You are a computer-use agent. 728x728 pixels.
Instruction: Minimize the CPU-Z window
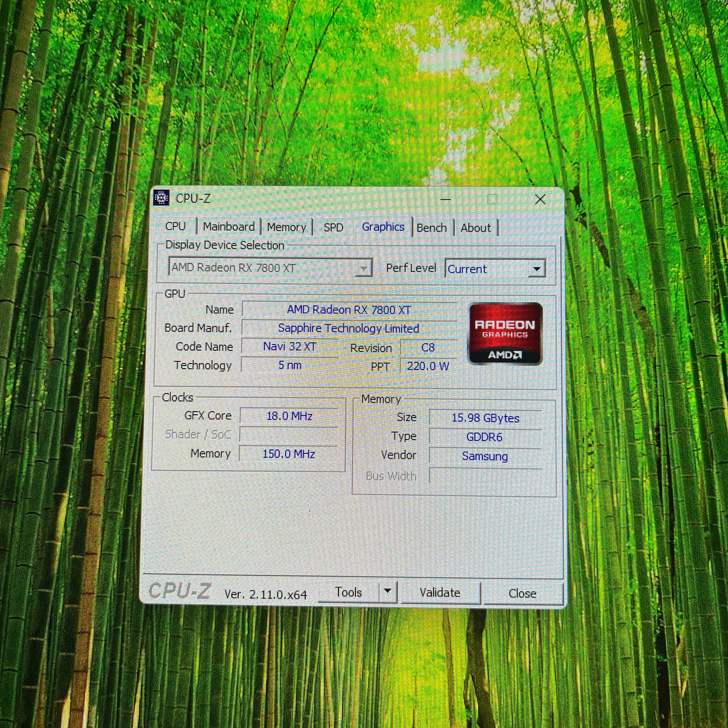(x=446, y=199)
